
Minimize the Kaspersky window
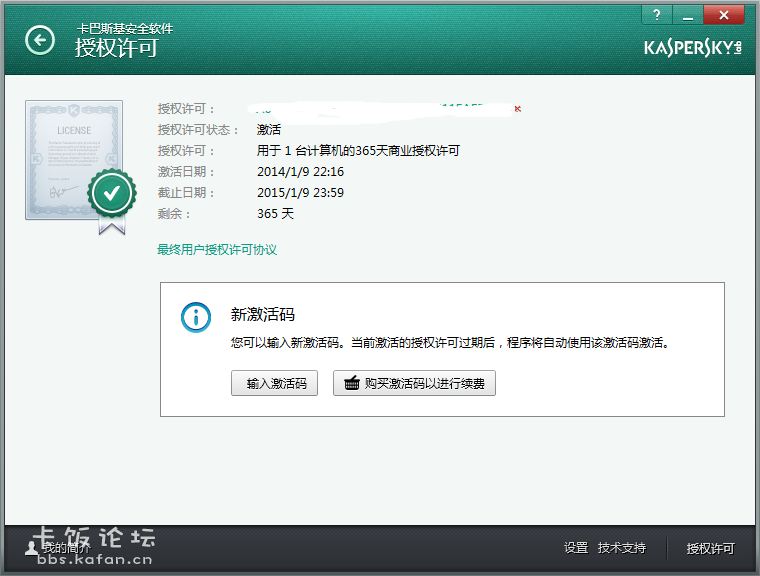687,15
